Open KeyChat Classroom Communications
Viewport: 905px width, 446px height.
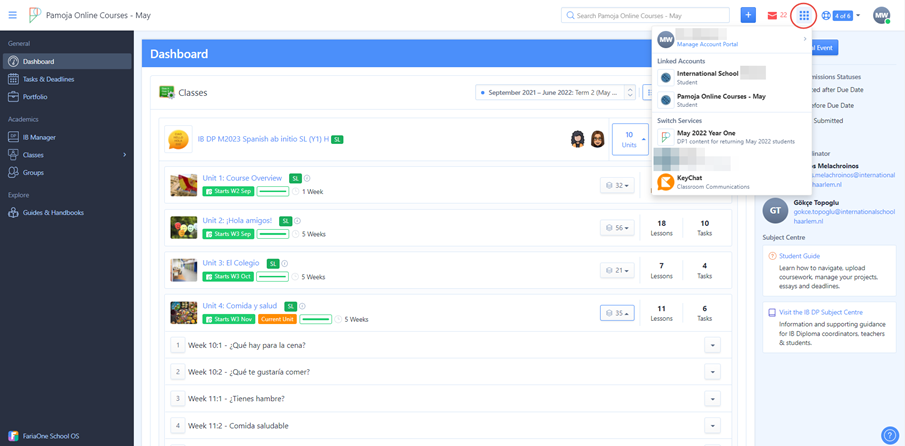[731, 182]
